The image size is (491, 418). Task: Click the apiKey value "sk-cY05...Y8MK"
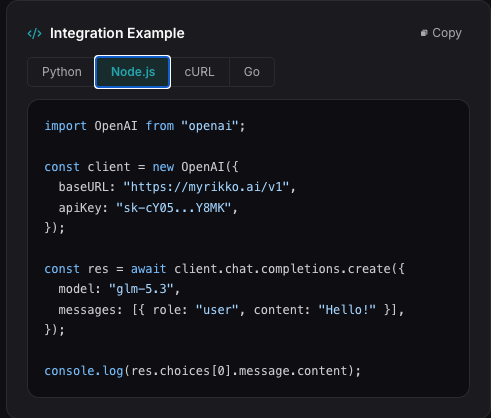point(173,208)
